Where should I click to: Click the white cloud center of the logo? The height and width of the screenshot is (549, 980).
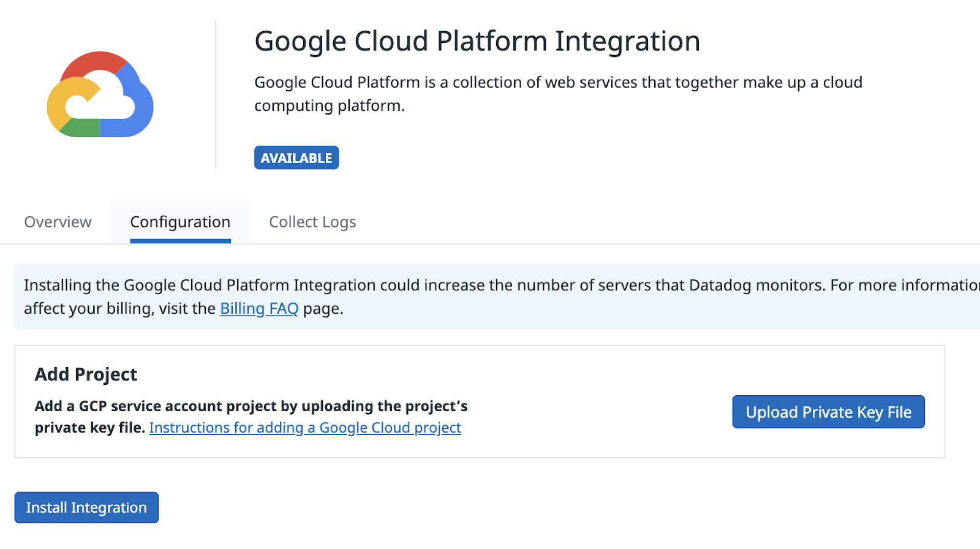coord(101,104)
